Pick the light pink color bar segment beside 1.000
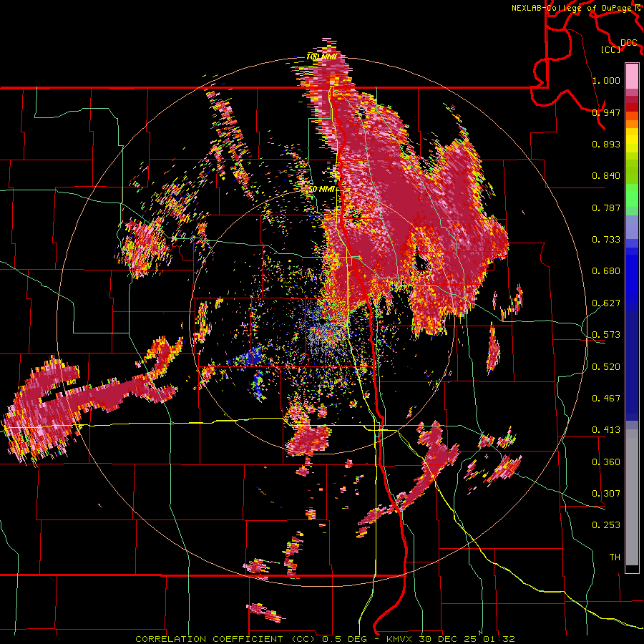 (x=632, y=77)
